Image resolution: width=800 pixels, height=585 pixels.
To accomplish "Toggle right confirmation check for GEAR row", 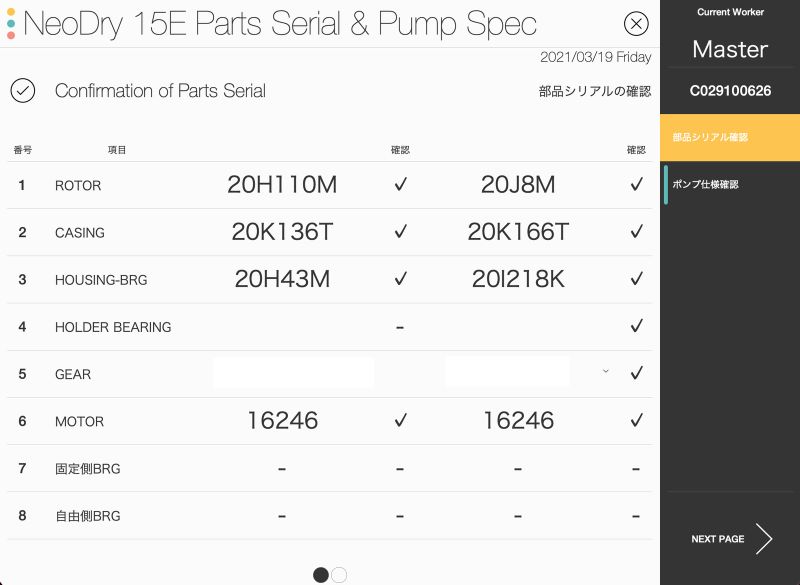I will (x=636, y=373).
